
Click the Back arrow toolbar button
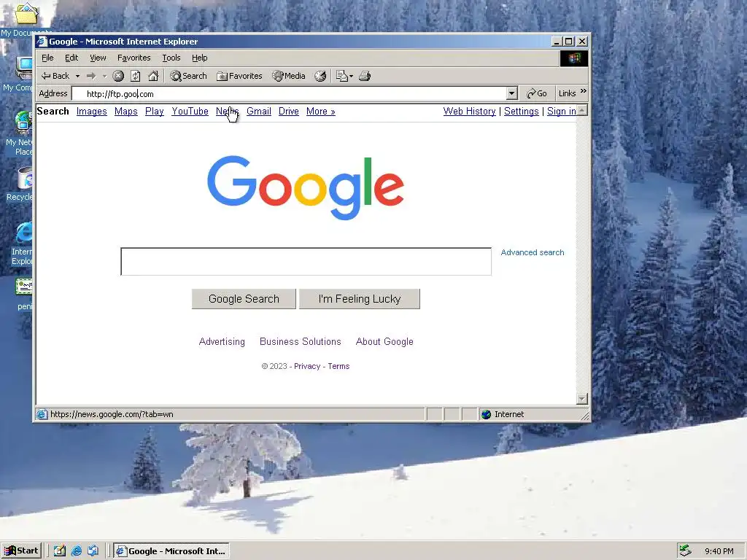(x=55, y=76)
